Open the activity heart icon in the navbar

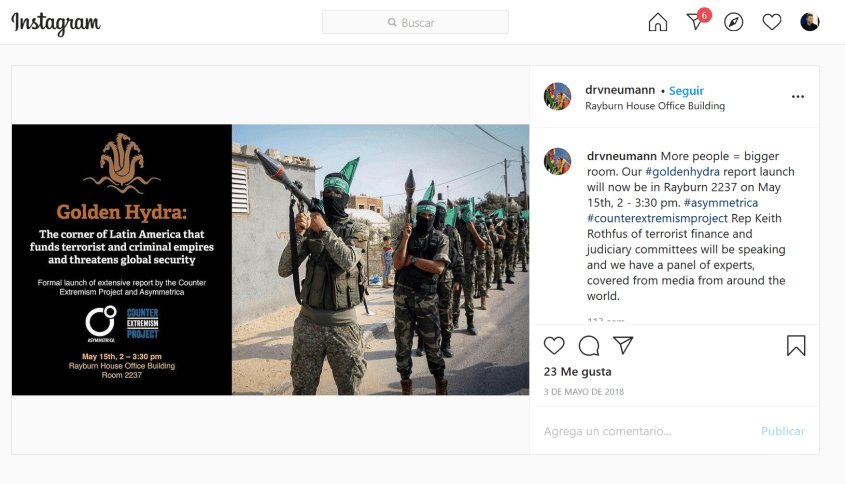click(x=772, y=22)
